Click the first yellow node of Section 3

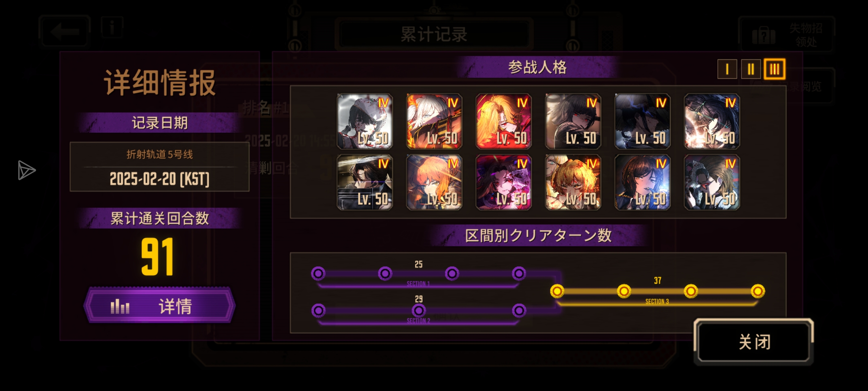coord(557,291)
